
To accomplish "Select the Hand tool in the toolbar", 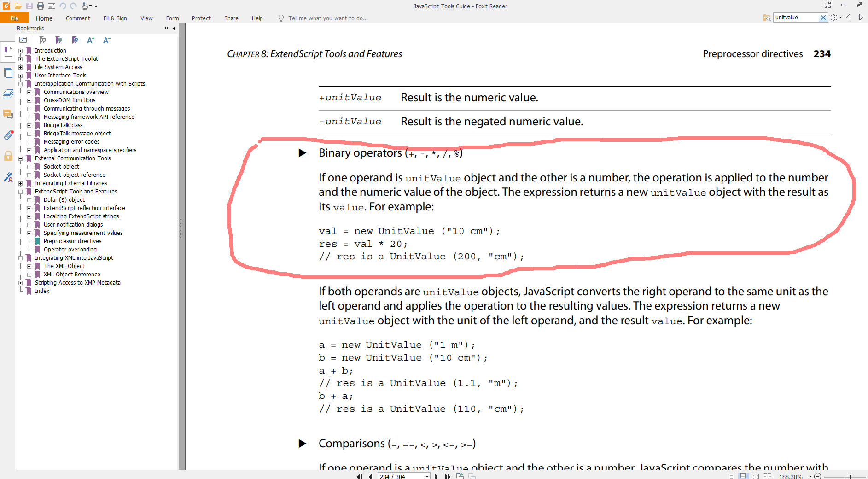I will [x=85, y=6].
